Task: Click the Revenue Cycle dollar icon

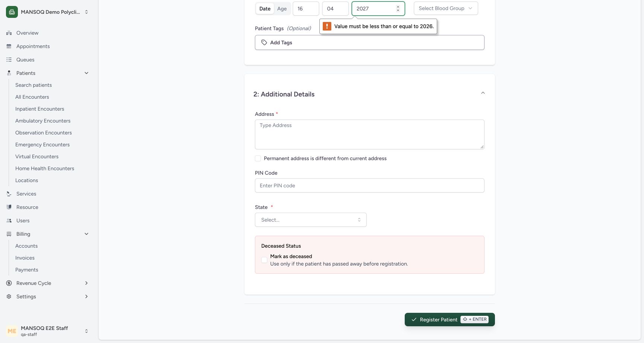Action: [x=9, y=283]
